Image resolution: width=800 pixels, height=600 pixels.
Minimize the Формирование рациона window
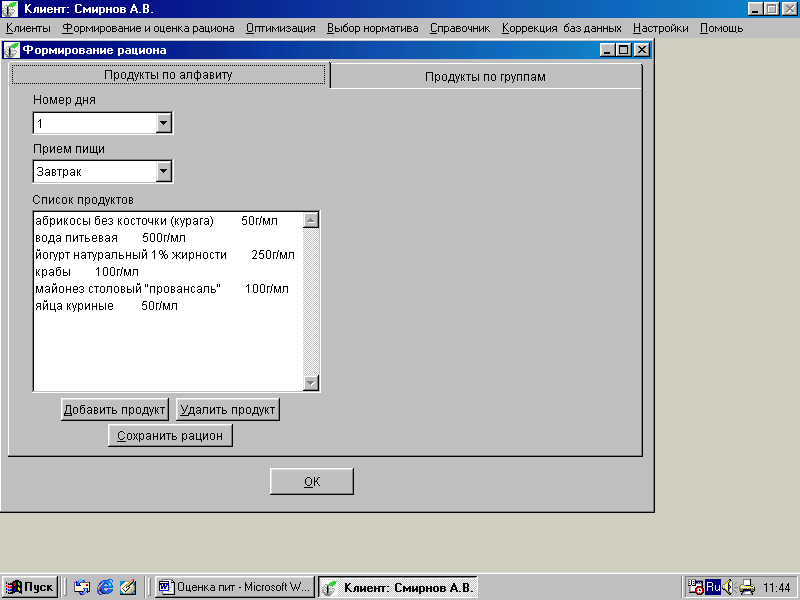607,50
